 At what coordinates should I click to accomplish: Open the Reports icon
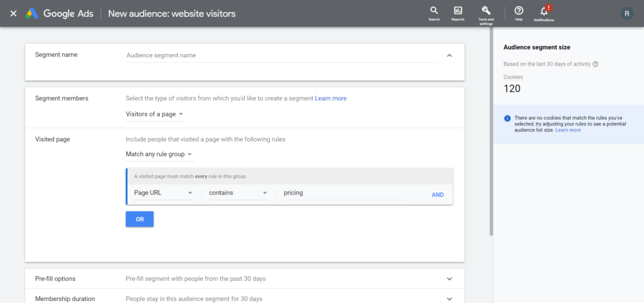(458, 11)
